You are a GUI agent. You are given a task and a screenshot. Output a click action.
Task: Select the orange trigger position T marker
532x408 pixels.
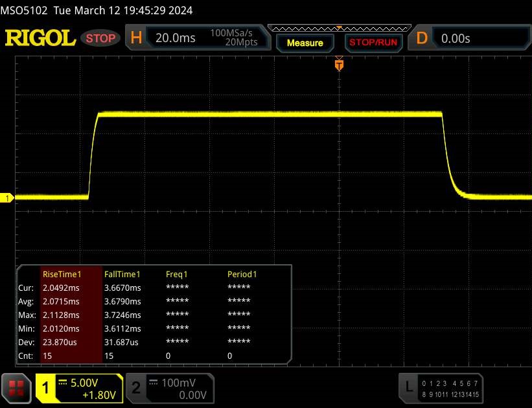pos(339,65)
